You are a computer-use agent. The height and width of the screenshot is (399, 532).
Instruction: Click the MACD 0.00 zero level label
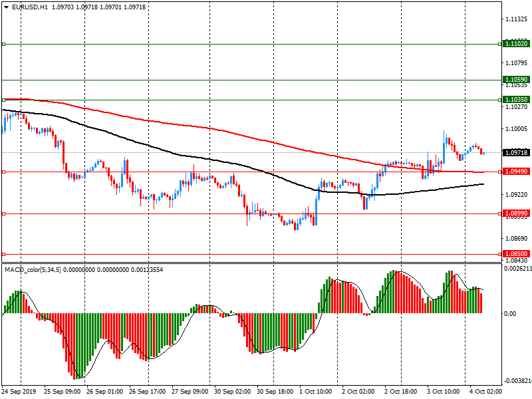509,313
